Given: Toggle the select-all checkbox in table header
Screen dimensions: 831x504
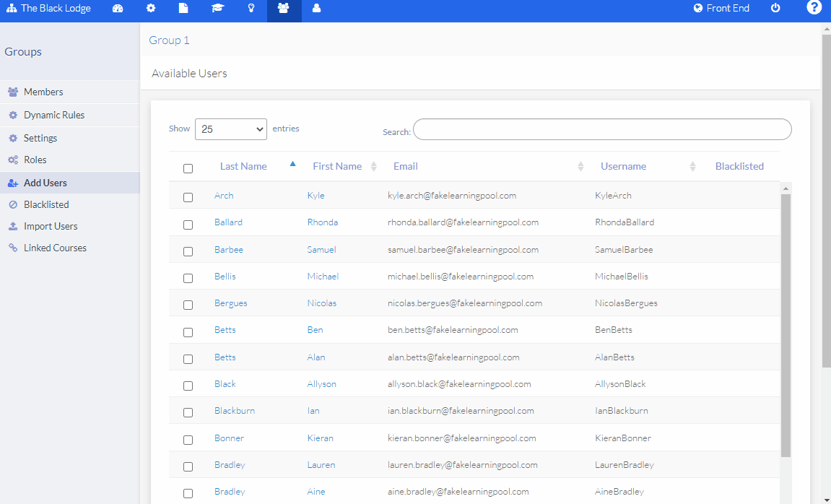Looking at the screenshot, I should 188,168.
